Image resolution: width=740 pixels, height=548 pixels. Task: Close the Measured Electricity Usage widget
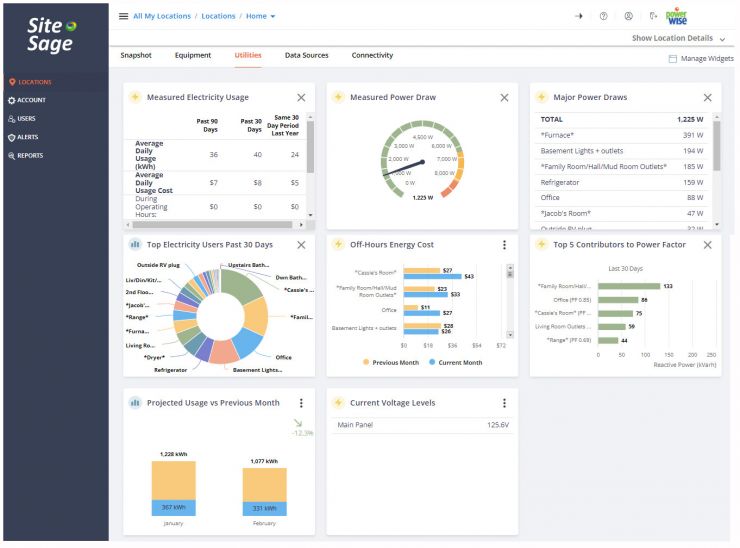[x=301, y=98]
